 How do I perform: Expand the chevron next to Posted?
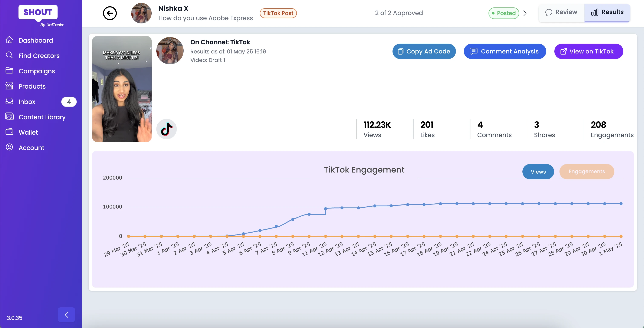525,13
